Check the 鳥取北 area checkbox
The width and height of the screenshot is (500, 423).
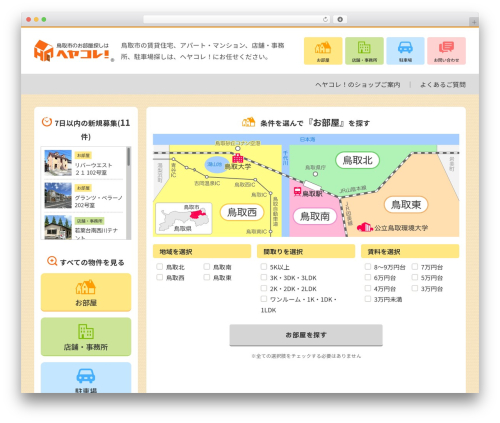click(x=160, y=266)
